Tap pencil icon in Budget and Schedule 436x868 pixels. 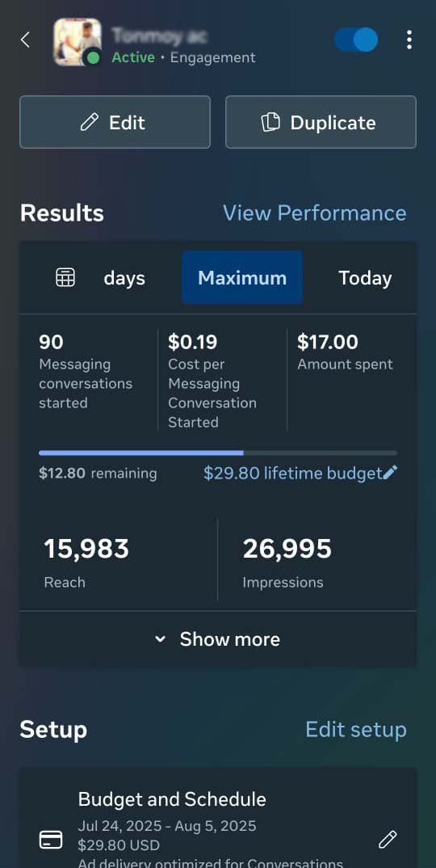point(388,839)
